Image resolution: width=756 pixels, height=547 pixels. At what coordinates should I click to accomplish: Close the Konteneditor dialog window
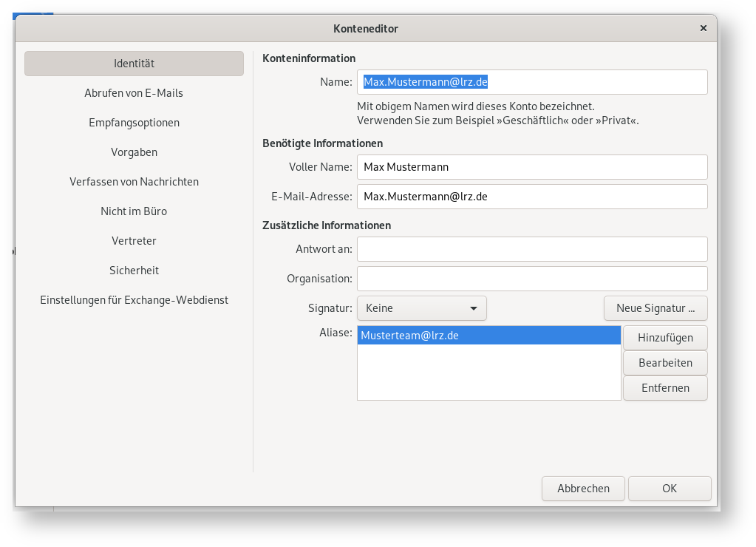pos(703,28)
